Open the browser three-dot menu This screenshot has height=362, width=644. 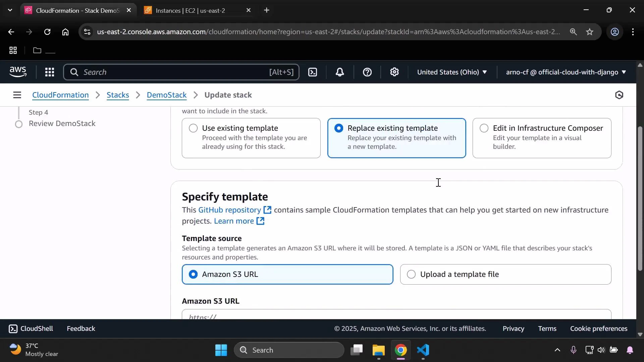633,32
